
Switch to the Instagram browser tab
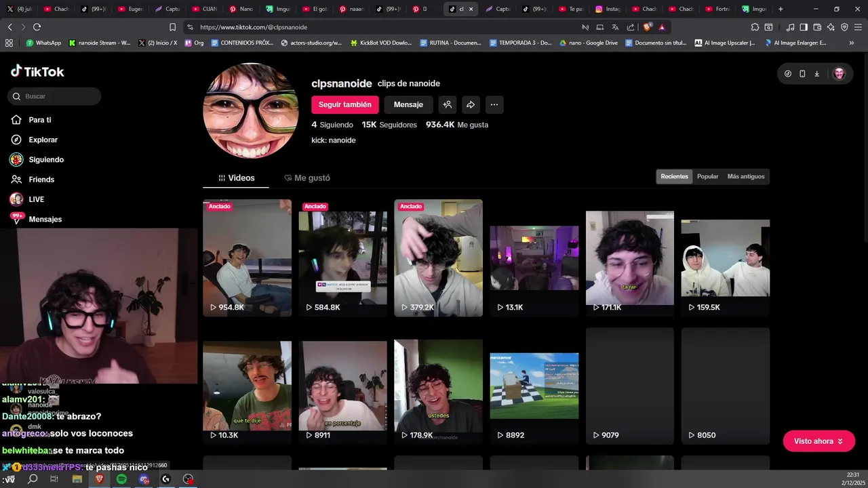coord(607,9)
